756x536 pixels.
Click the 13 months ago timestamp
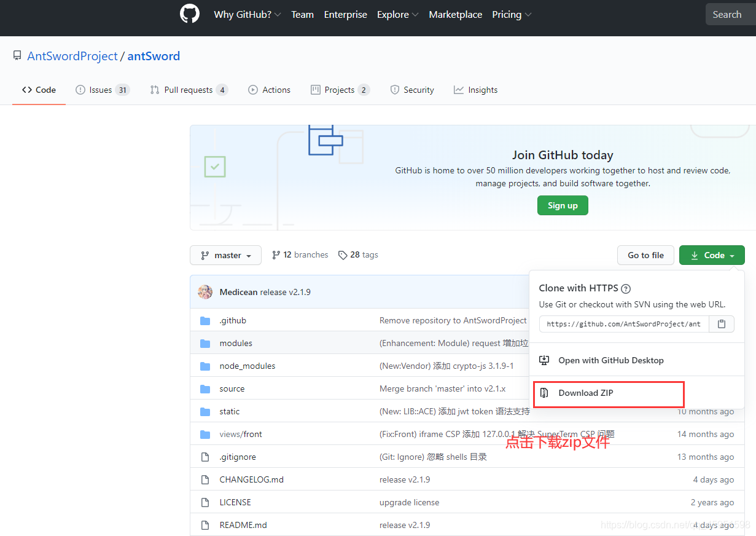[706, 457]
